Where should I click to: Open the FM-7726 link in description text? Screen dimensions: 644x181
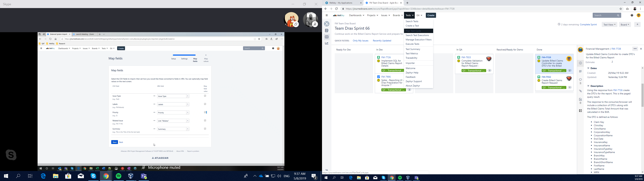click(618, 90)
